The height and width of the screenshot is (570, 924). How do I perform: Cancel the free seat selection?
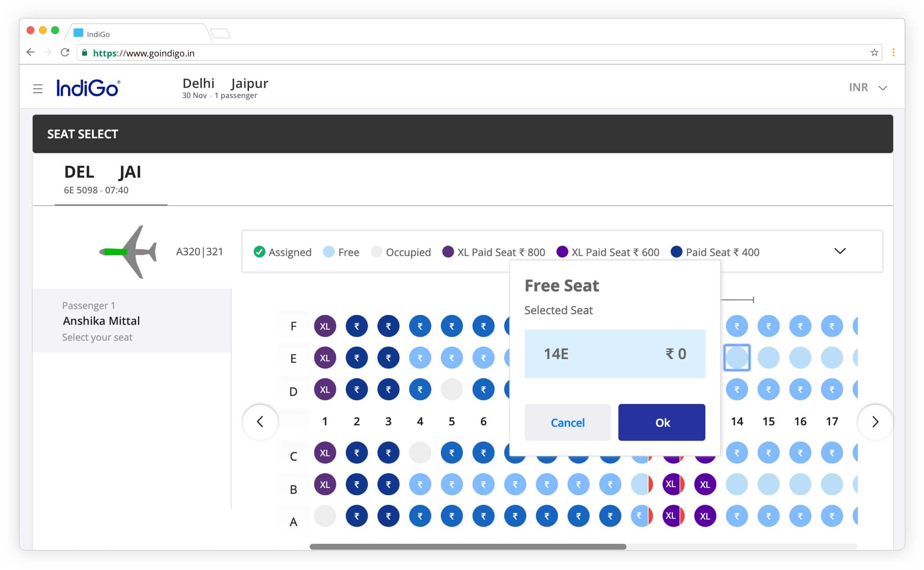pyautogui.click(x=568, y=422)
